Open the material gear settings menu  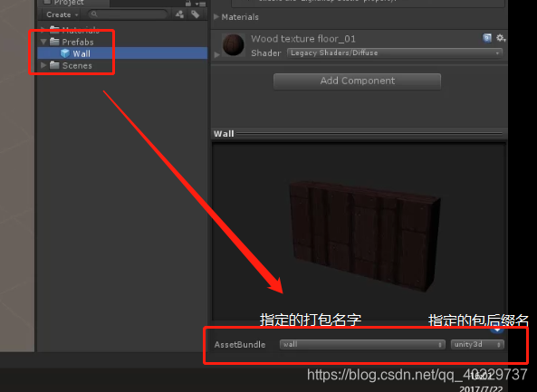pos(501,38)
